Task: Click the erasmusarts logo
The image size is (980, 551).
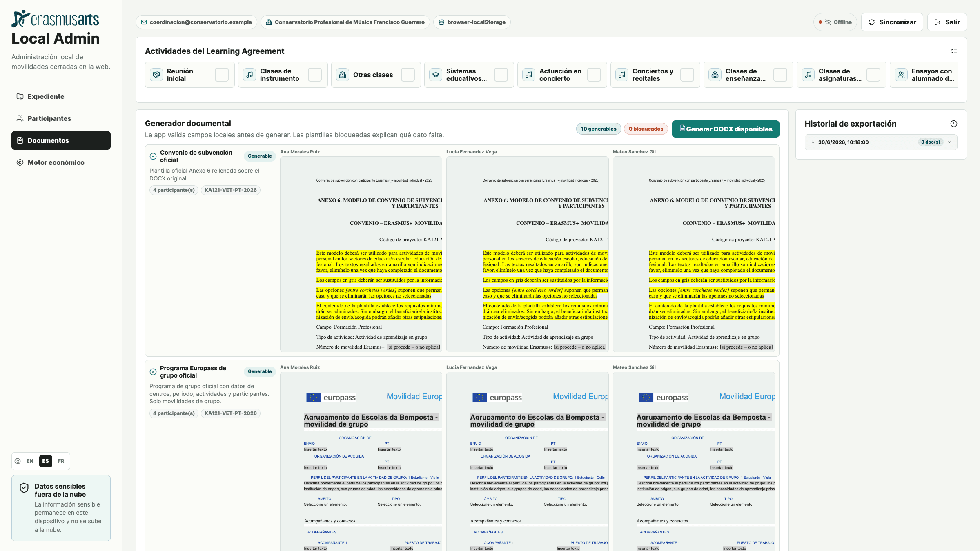Action: [55, 19]
